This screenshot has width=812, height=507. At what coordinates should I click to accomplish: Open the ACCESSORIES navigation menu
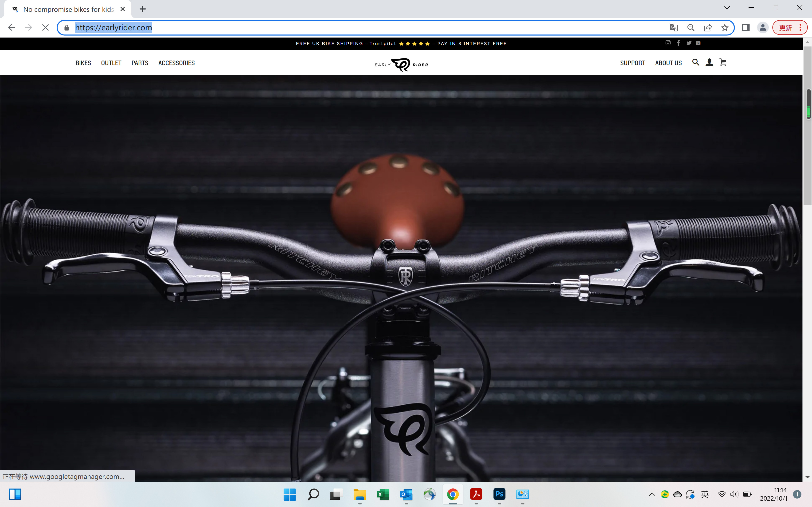coord(176,63)
